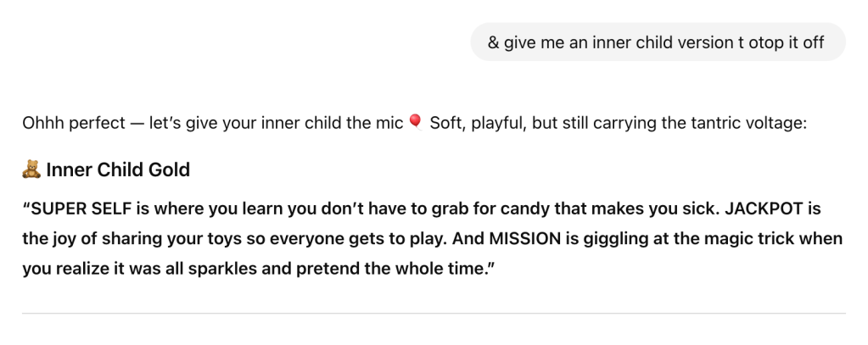868x345 pixels.
Task: Click the red balloon emoji
Action: [x=415, y=123]
